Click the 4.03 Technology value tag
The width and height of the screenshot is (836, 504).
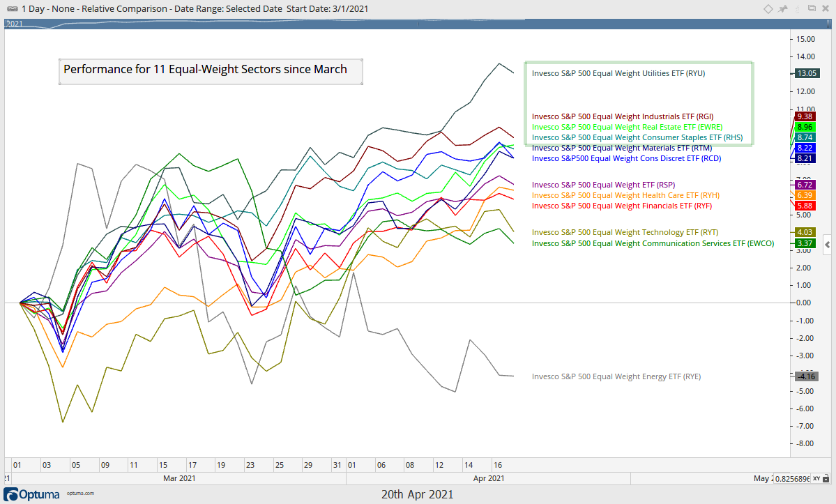(805, 232)
